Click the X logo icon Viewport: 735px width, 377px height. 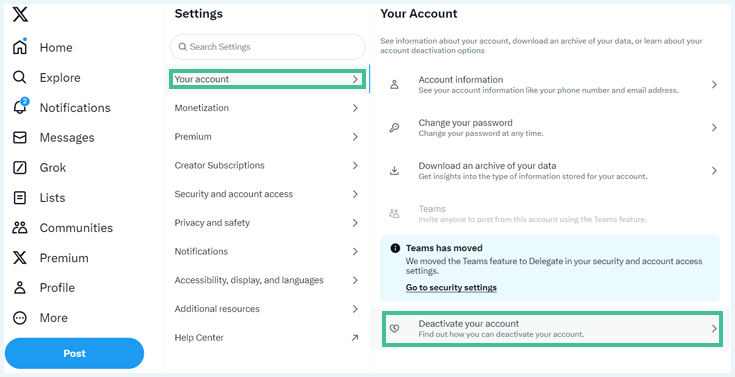[20, 14]
